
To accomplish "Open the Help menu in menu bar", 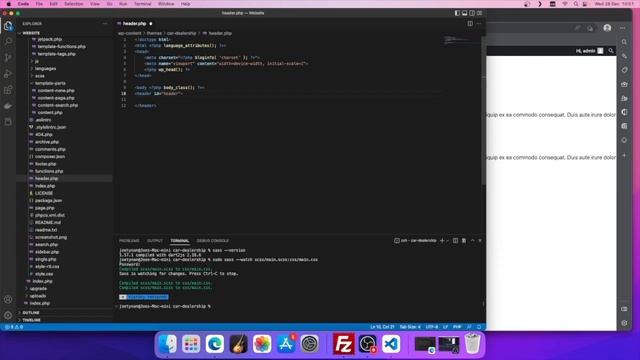I will click(x=185, y=4).
